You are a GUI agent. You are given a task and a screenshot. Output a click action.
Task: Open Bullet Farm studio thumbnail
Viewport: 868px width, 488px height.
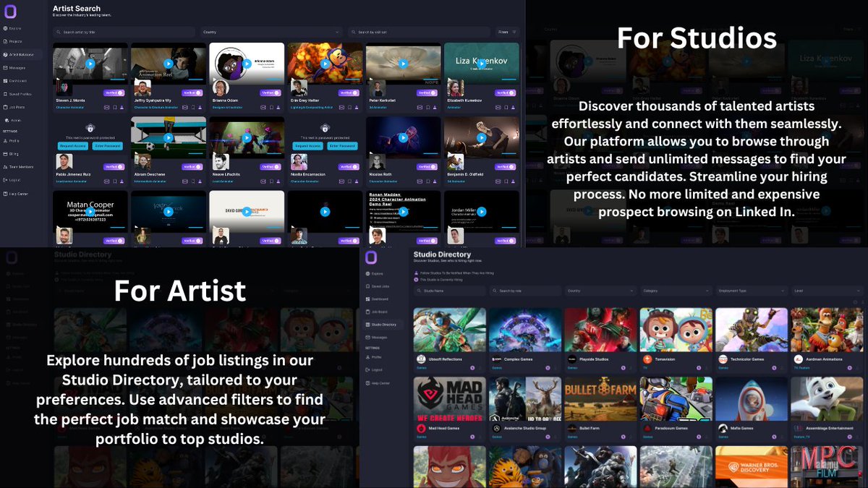pyautogui.click(x=601, y=398)
